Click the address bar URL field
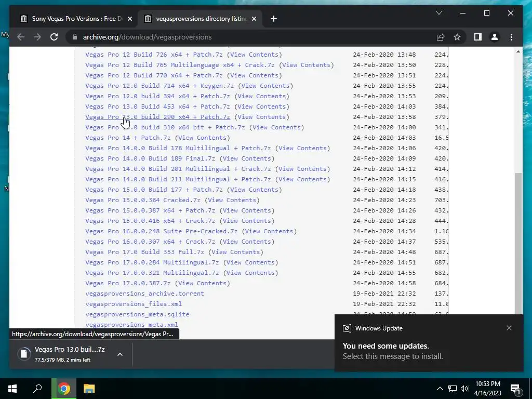This screenshot has width=532, height=399. pos(251,37)
